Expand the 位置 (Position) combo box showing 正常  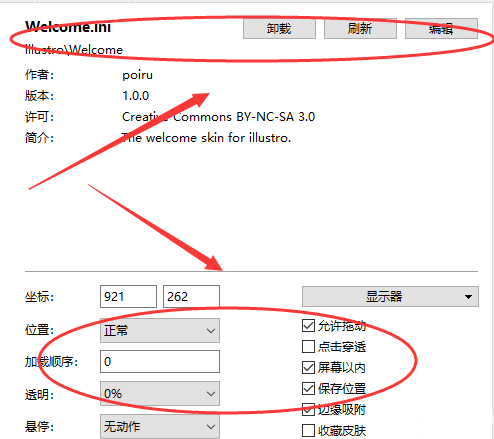point(160,330)
